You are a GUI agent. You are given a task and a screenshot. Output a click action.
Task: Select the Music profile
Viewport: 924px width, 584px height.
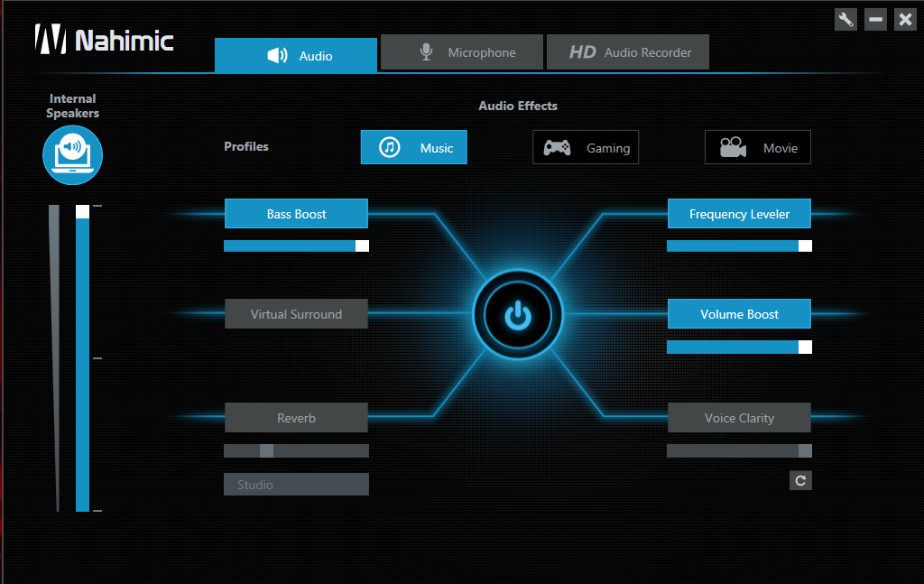[413, 148]
